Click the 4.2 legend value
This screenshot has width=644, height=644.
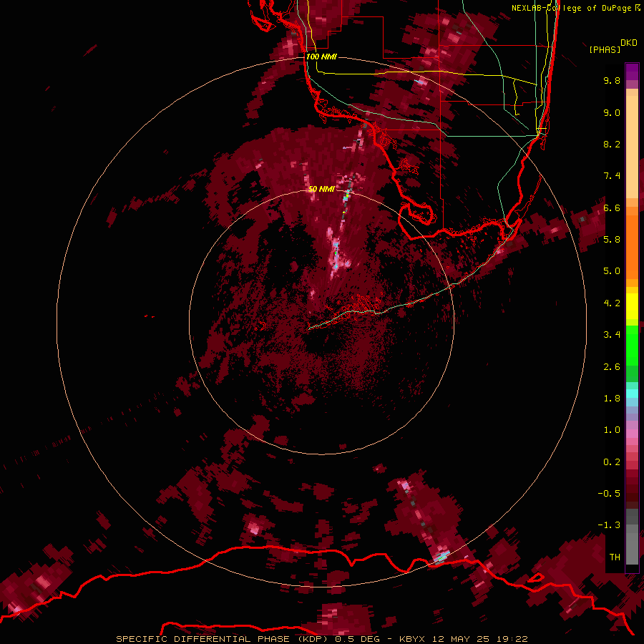click(x=612, y=303)
